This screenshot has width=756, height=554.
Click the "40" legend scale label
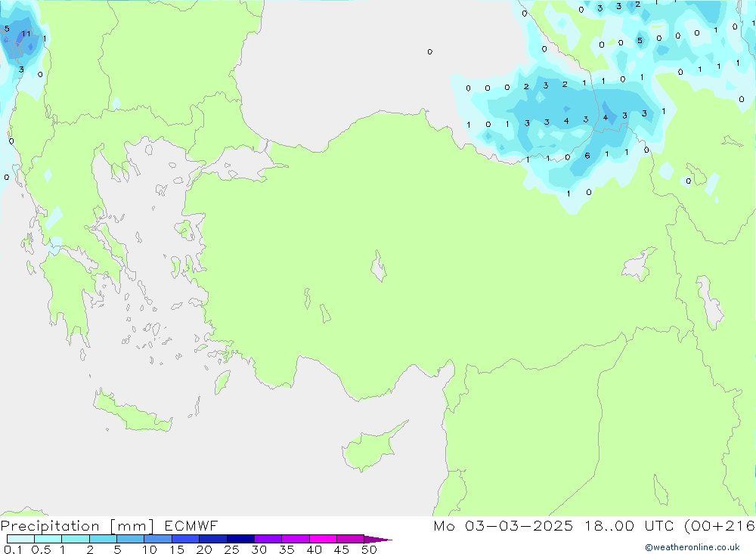coord(314,549)
